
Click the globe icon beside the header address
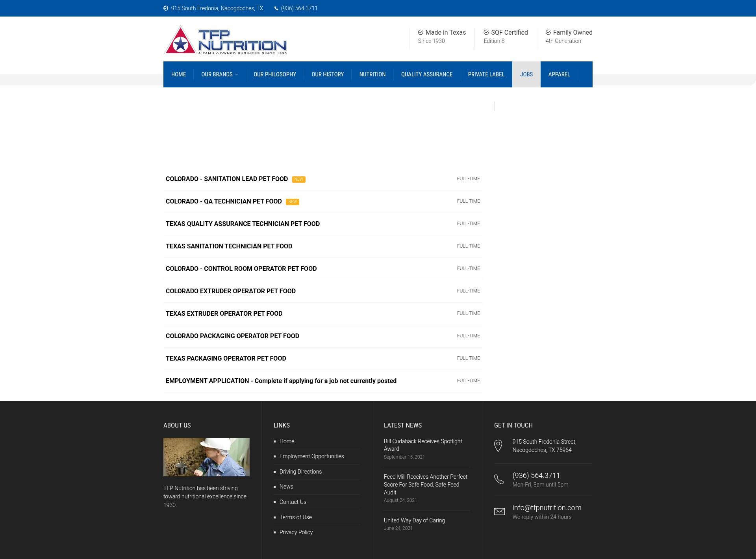[166, 8]
